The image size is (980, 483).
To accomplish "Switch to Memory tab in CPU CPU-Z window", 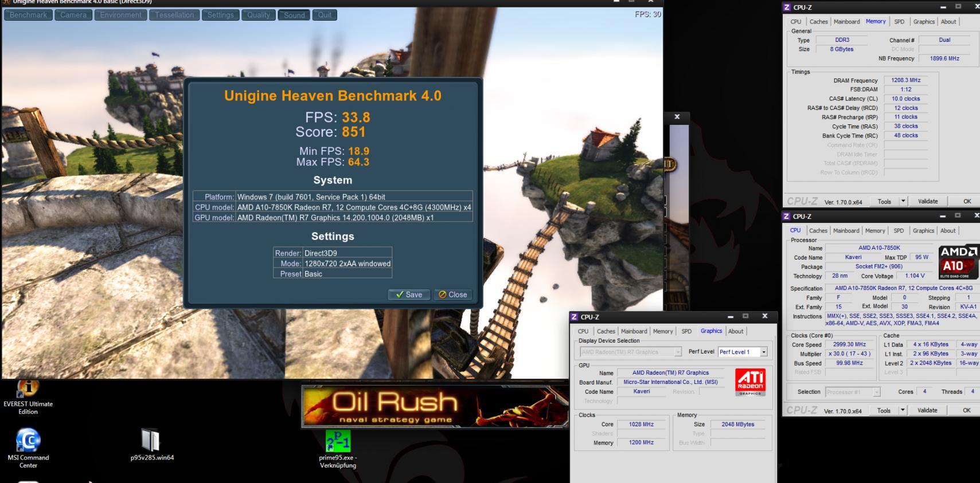I will pyautogui.click(x=875, y=231).
